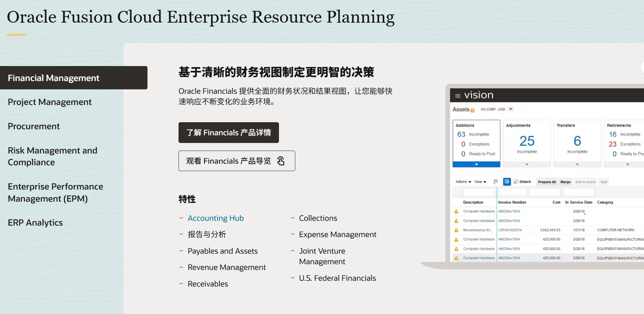The height and width of the screenshot is (314, 644).
Task: Open Enterprise Performance Management (EPM) tab
Action: point(55,192)
